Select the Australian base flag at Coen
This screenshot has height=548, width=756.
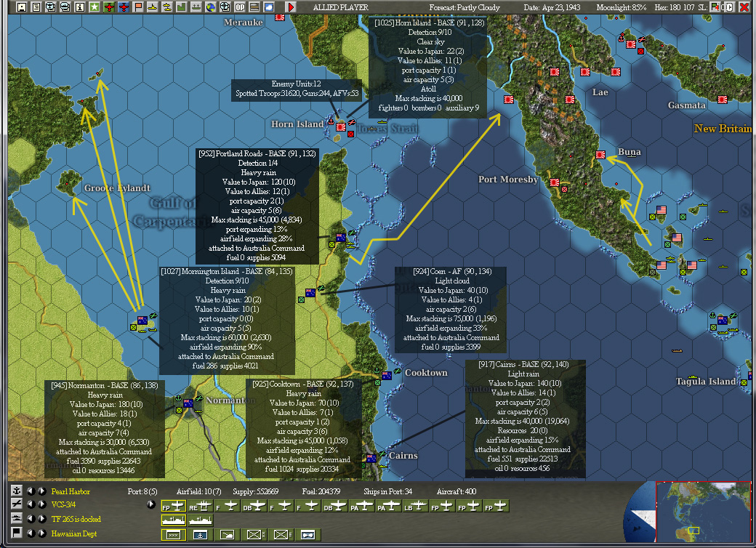(x=310, y=292)
